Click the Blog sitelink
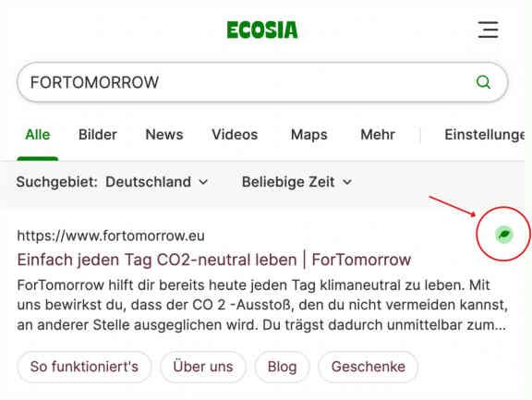The image size is (532, 400). pos(282,367)
